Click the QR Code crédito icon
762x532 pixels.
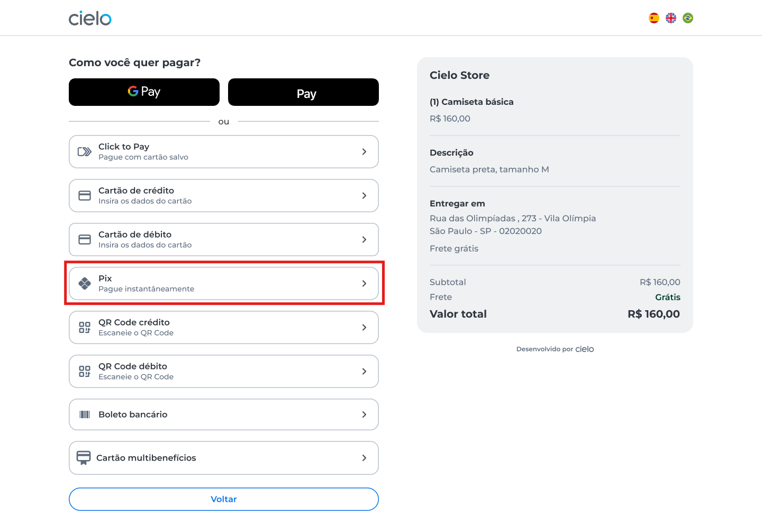85,328
